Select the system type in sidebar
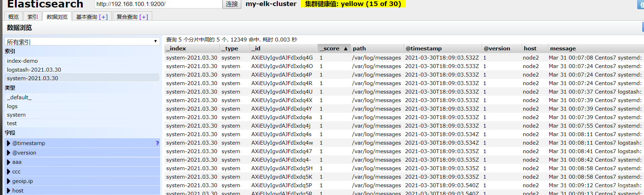Viewport: 644px width, 195px height. pos(82,115)
